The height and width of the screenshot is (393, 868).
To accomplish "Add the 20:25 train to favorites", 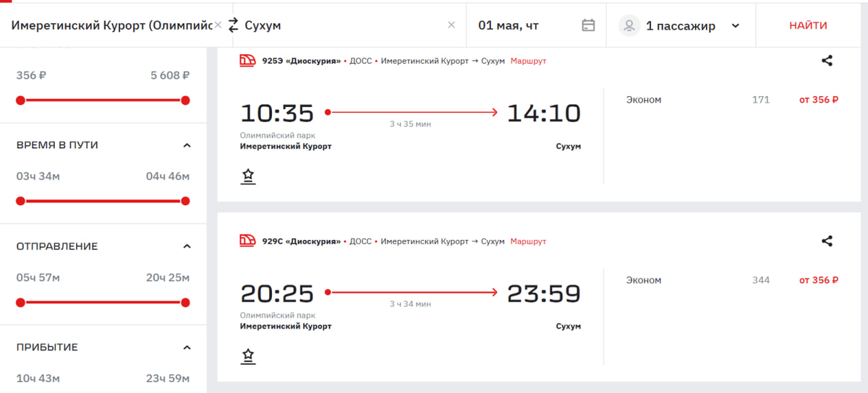I will pyautogui.click(x=248, y=356).
